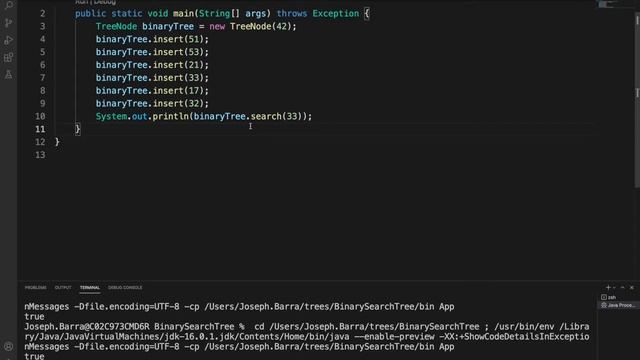Click the 'new' keyword on line 3

point(217,27)
